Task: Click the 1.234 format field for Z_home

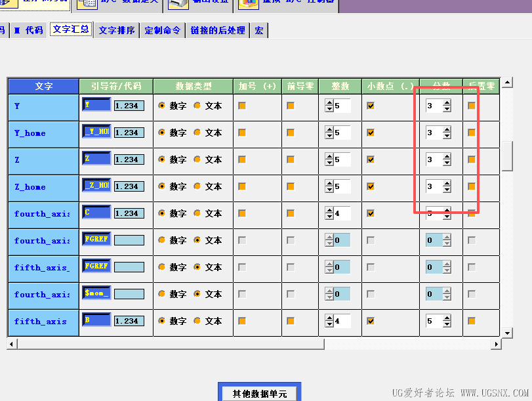Action: tap(129, 186)
